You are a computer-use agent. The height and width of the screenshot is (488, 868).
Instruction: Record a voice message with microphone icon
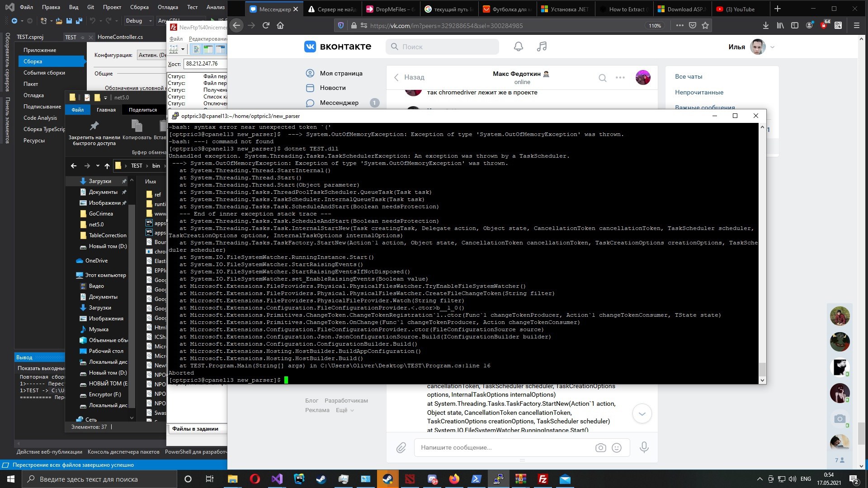click(x=644, y=448)
